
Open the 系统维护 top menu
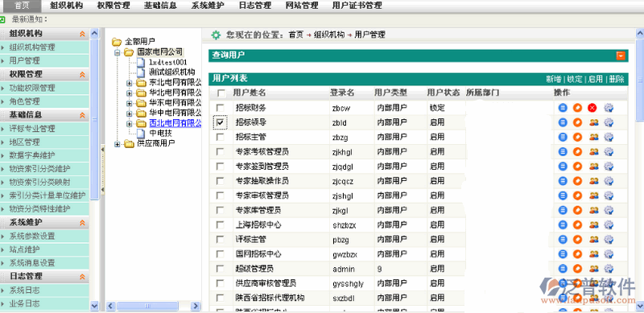208,6
